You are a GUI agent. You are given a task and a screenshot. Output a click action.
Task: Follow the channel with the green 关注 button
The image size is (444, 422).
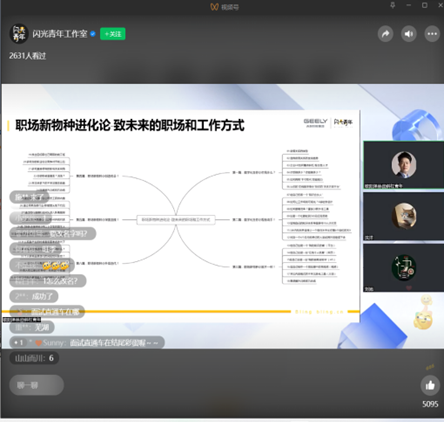(113, 34)
